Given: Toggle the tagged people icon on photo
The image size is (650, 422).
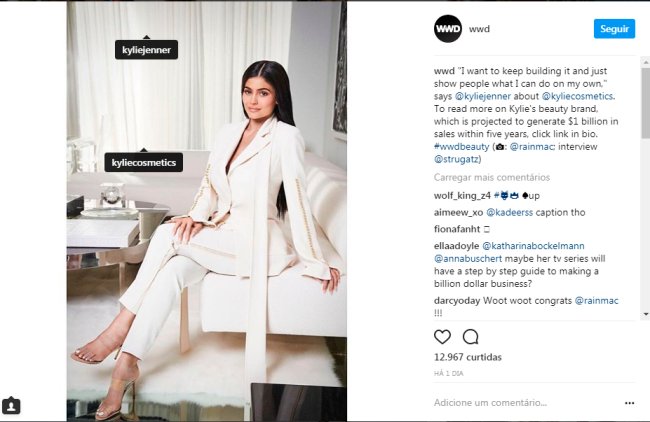Looking at the screenshot, I should pyautogui.click(x=11, y=405).
